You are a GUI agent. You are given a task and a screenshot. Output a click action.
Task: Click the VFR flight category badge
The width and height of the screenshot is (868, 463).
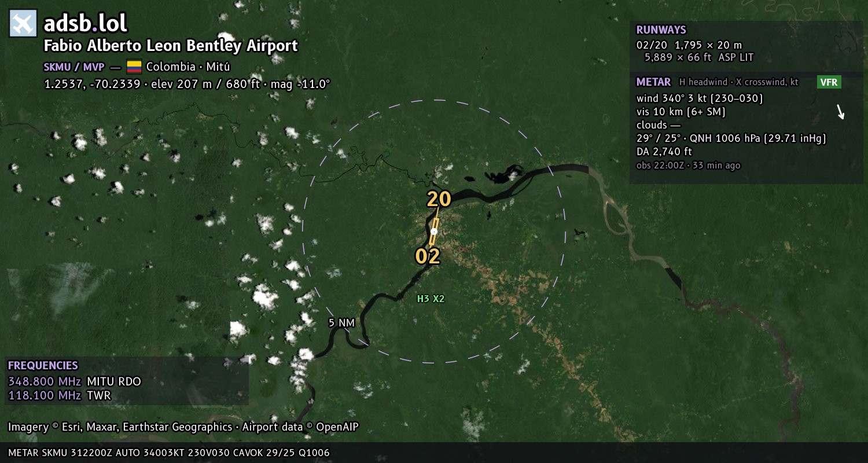tap(829, 82)
